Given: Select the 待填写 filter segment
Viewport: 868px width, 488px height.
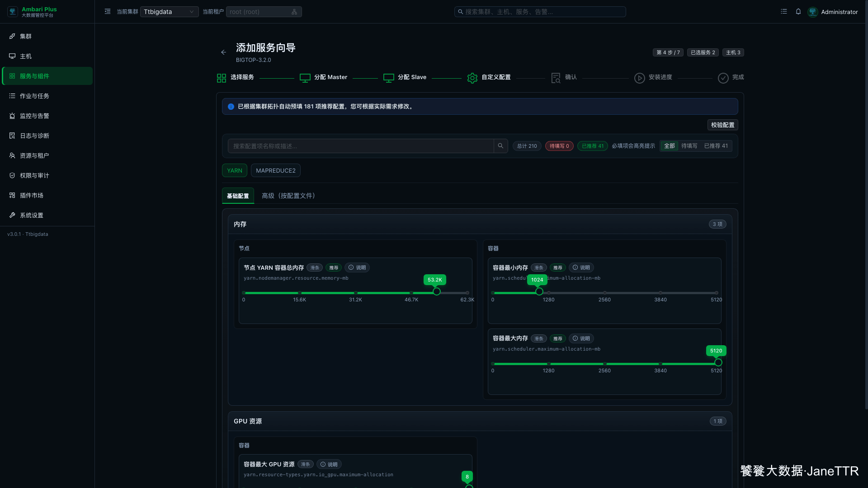Looking at the screenshot, I should (689, 146).
